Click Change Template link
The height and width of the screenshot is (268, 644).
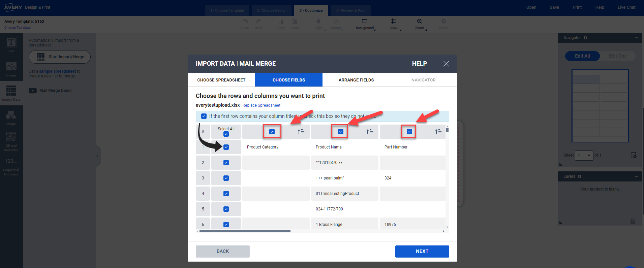point(18,28)
